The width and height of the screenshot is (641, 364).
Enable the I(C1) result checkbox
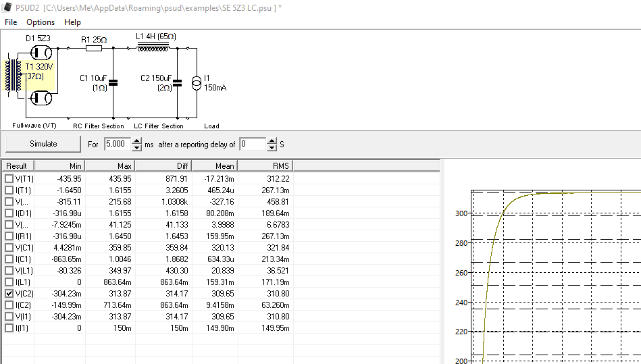9,259
